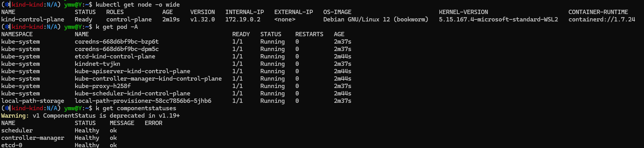This screenshot has width=644, height=148.
Task: Click the 'kubectl get node -o wide' command
Action: coord(138,5)
